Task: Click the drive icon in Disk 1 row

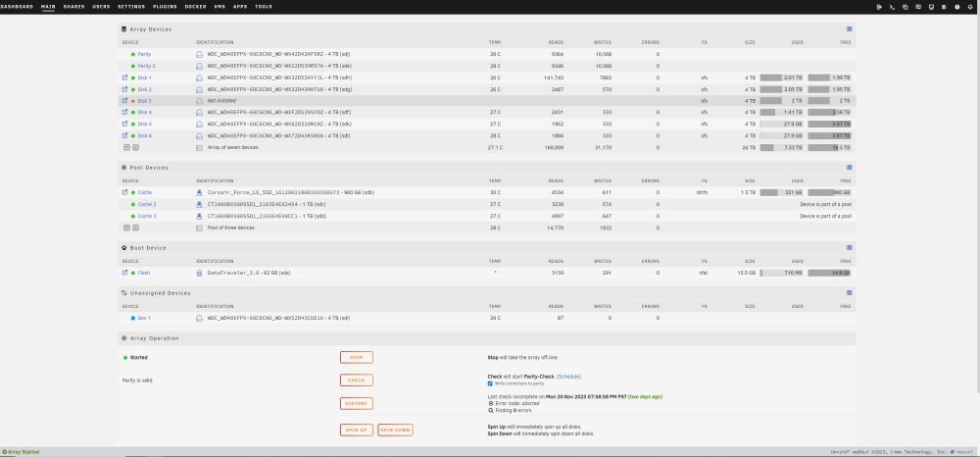Action: point(199,77)
